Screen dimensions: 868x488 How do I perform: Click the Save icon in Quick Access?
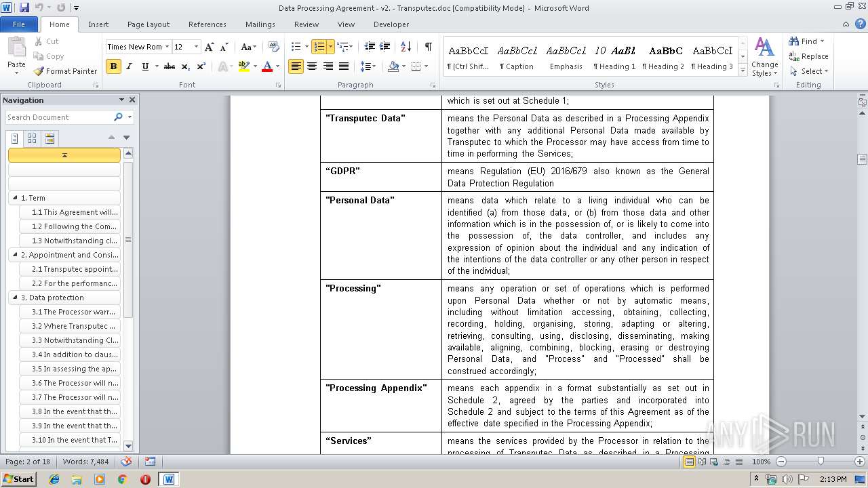pos(24,7)
